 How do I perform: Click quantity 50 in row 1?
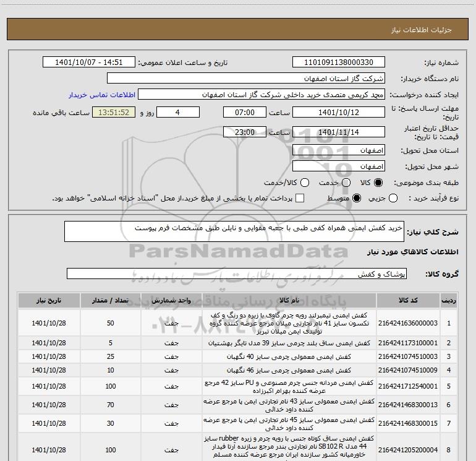(111, 323)
